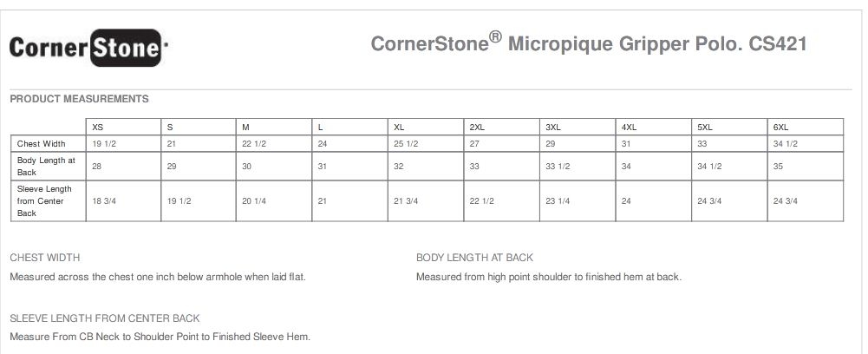Image resolution: width=868 pixels, height=354 pixels.
Task: Click the 2XL size column header
Action: coord(476,127)
